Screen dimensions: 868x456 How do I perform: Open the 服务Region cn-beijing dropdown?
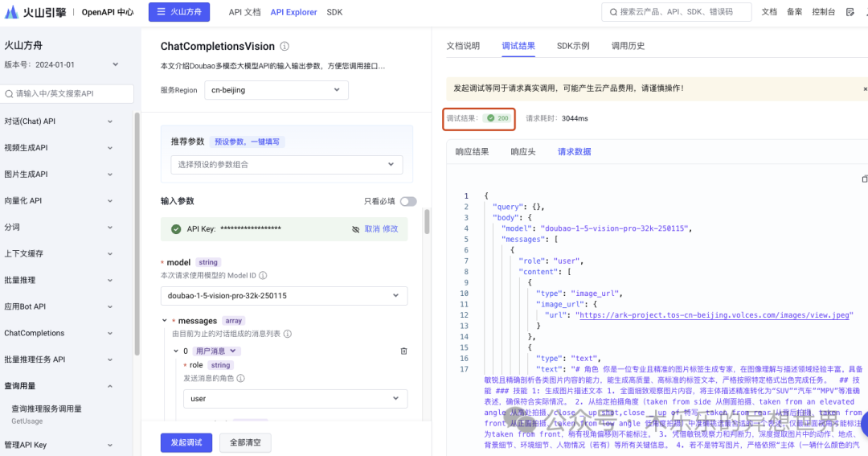[x=276, y=90]
